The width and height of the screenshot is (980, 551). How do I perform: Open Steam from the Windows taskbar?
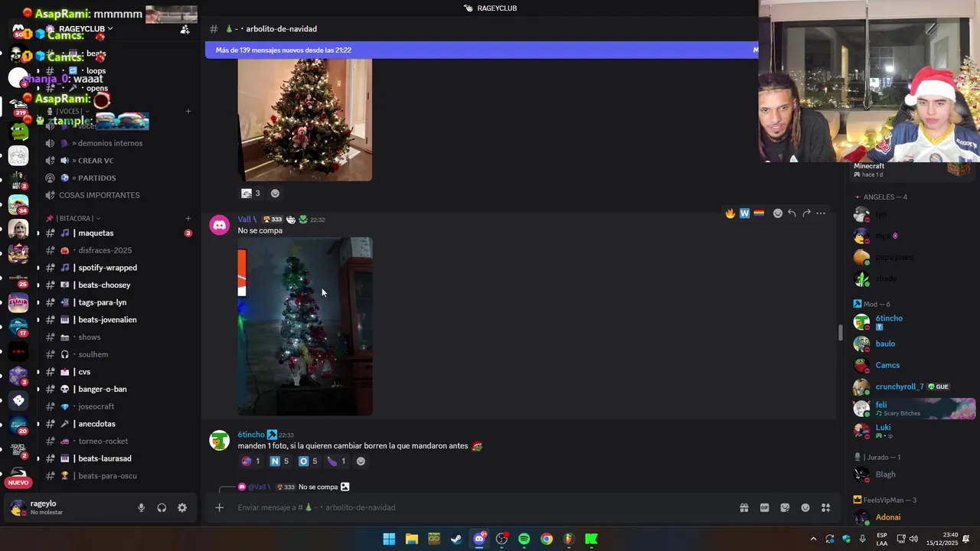tap(456, 539)
